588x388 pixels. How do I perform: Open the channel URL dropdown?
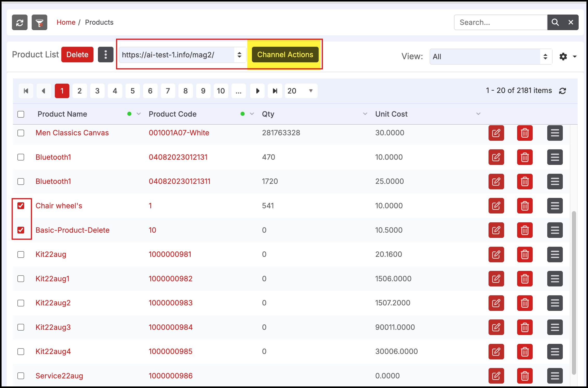[182, 55]
